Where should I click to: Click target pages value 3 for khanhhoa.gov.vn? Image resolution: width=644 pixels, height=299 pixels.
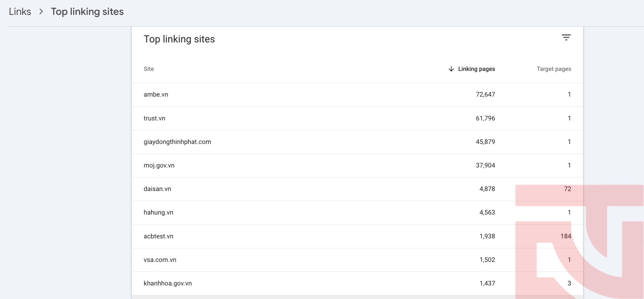coord(569,284)
